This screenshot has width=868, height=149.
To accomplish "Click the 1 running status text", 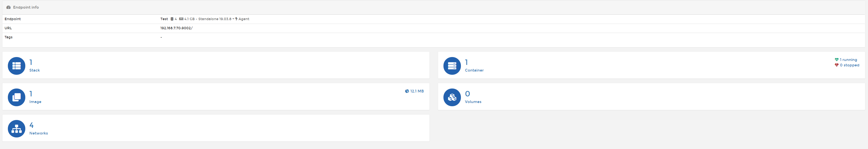I will tap(848, 60).
